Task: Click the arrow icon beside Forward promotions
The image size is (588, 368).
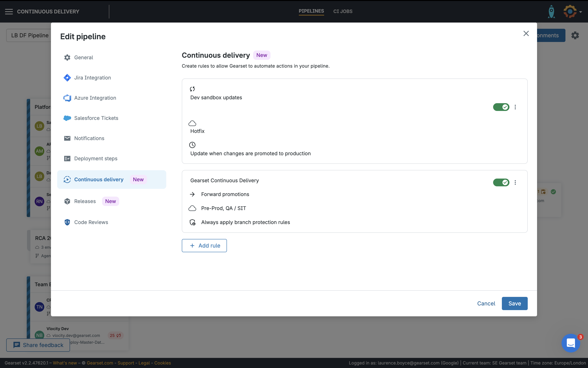Action: coord(192,194)
